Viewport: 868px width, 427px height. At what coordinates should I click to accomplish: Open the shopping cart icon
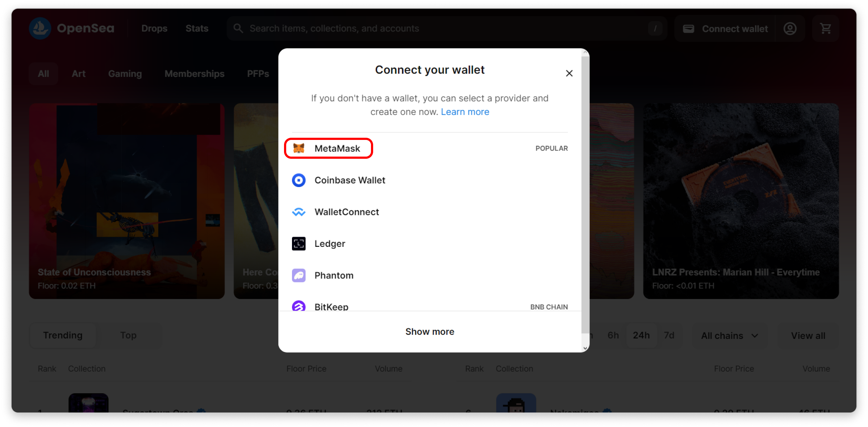point(826,29)
